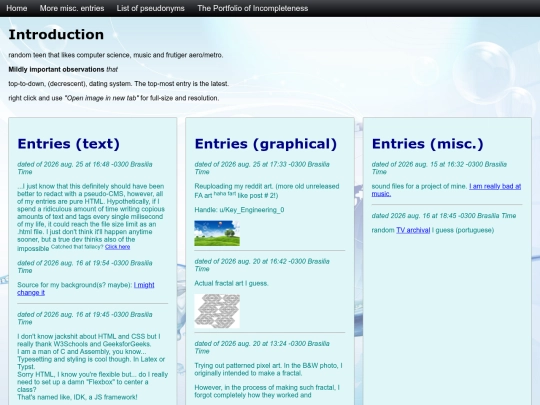Click 'Actual fractal art I guess.' text
Screen dimensions: 540x405
coord(231,283)
